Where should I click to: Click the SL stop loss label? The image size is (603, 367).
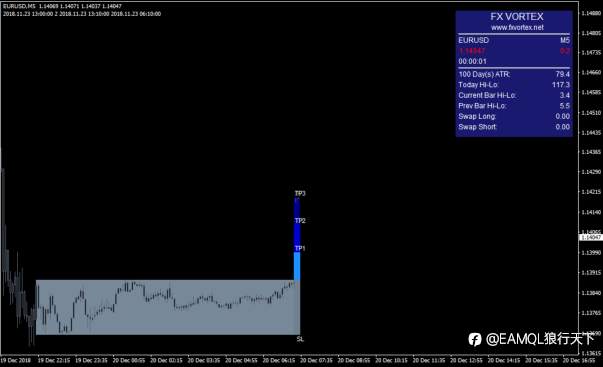[x=300, y=339]
